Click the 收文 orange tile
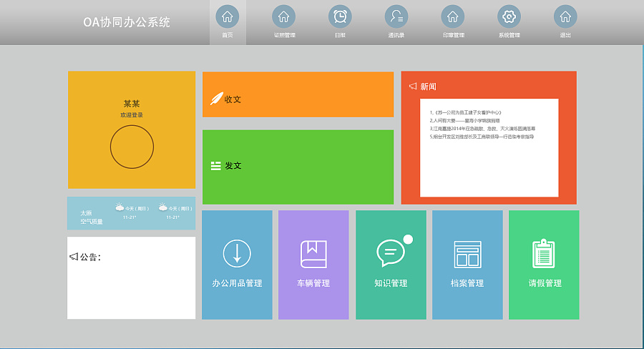644x349 pixels. [x=298, y=94]
